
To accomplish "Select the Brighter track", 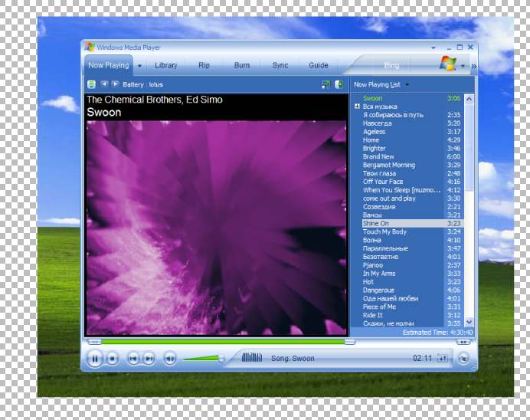I will [x=411, y=149].
